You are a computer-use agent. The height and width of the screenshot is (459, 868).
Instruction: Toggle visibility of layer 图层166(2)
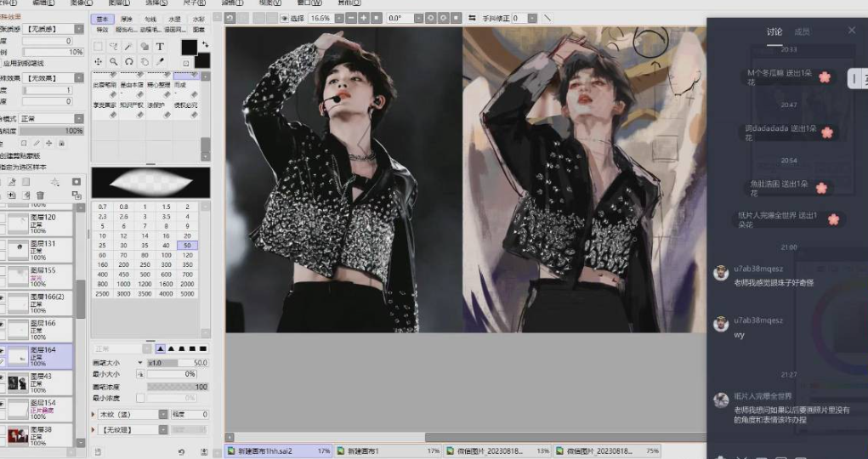(x=3, y=297)
